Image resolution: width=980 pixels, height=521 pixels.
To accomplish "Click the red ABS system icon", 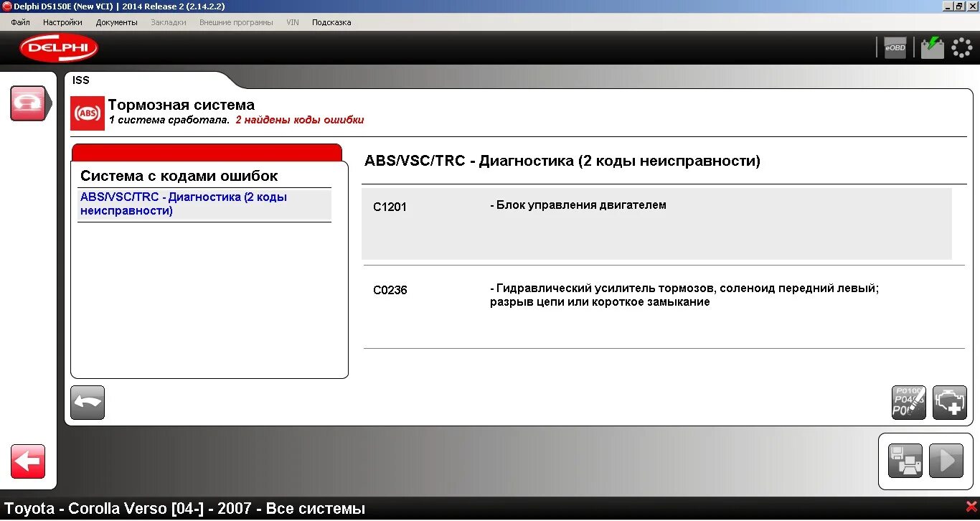I will (88, 113).
